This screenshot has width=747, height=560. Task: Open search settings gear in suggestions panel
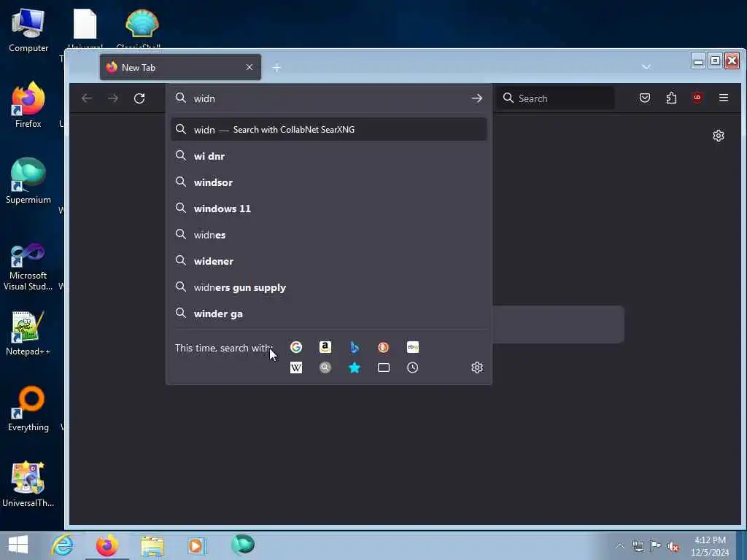[477, 367]
